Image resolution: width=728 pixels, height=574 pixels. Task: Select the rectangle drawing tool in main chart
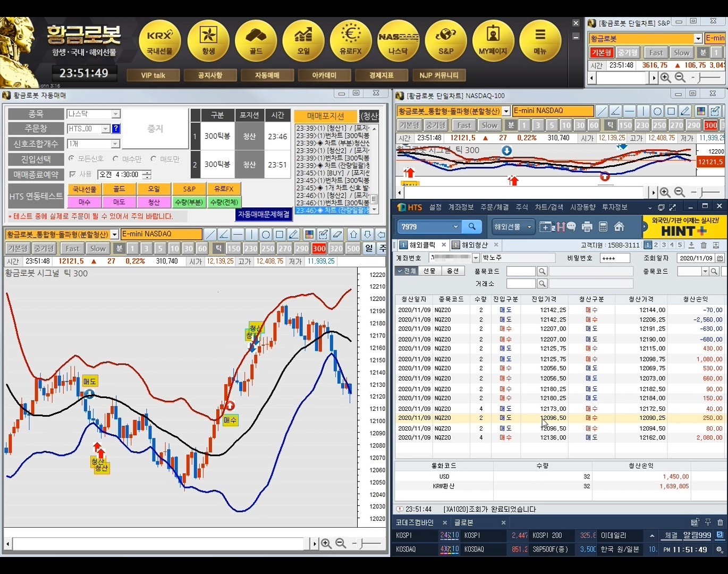pos(280,234)
